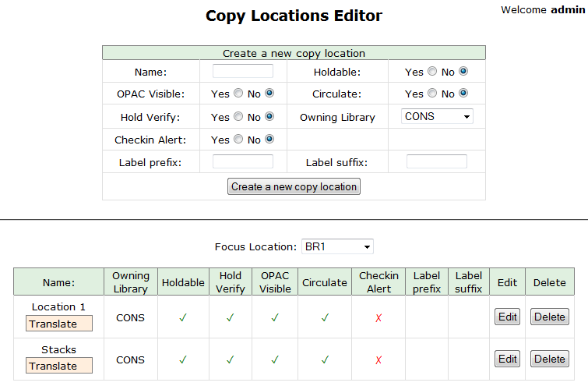
Task: Delete the Stacks copy location
Action: click(549, 359)
